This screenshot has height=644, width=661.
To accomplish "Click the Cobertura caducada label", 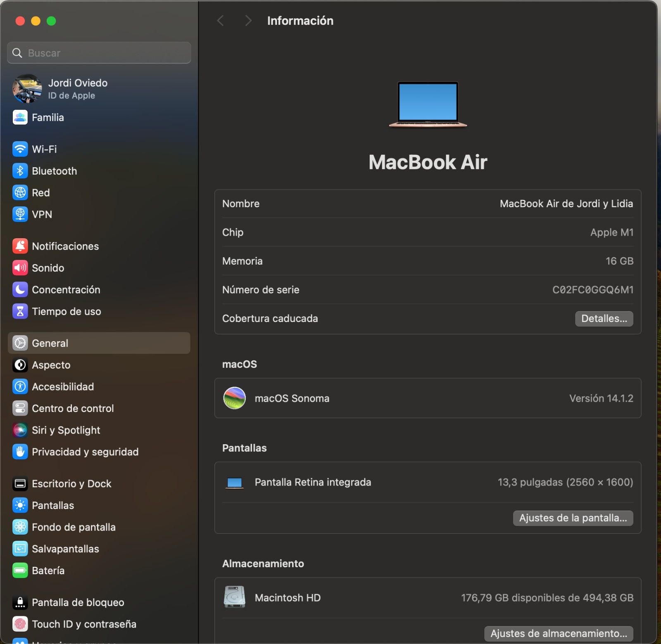I will coord(270,319).
